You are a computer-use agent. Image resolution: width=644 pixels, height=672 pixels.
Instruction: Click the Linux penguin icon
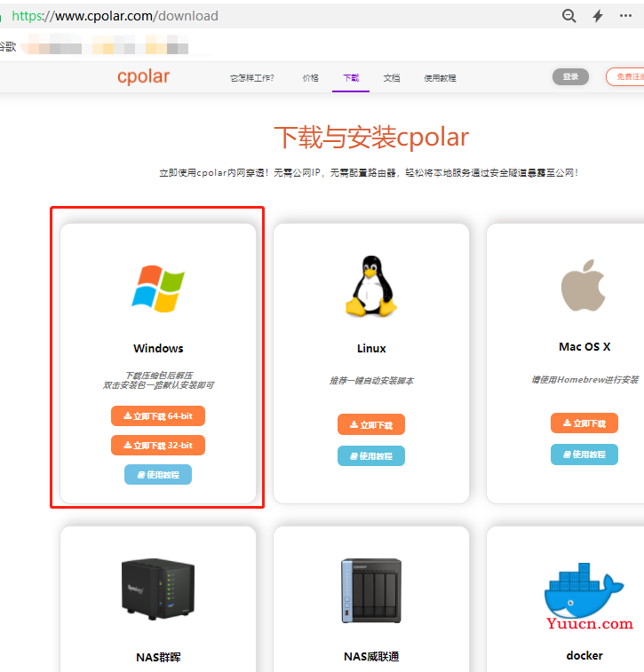point(371,286)
